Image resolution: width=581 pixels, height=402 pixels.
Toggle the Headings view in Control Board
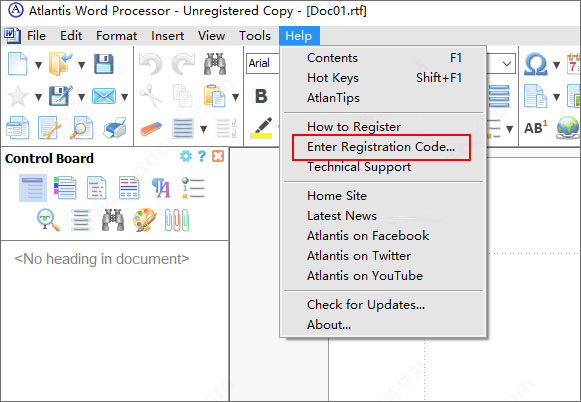point(33,188)
